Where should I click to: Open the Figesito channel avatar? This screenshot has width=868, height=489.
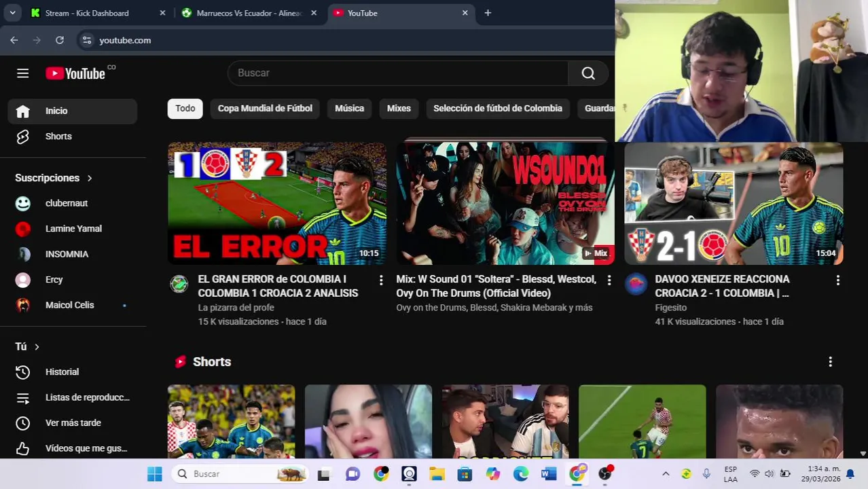pyautogui.click(x=636, y=284)
